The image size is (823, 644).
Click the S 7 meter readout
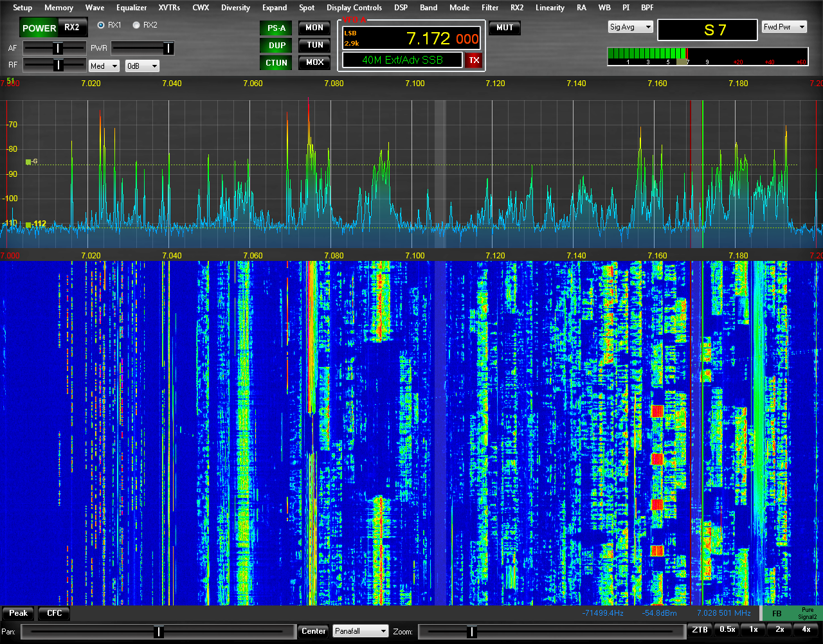coord(707,30)
